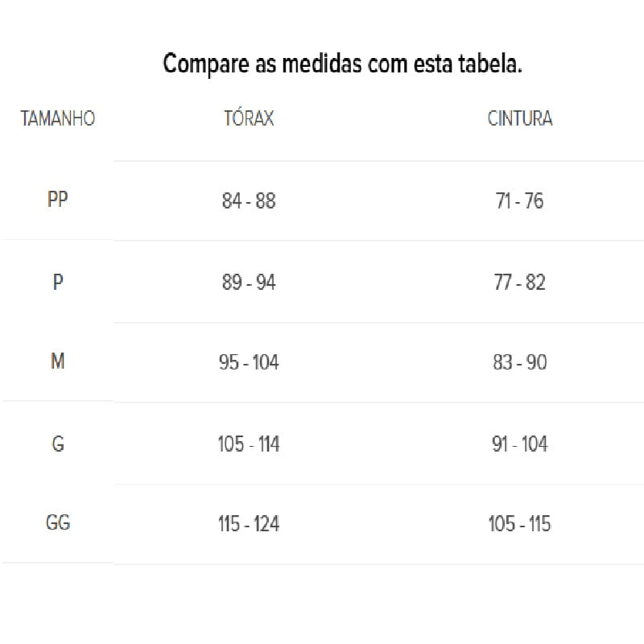The height and width of the screenshot is (644, 644).
Task: Click the CINTURA column header
Action: pyautogui.click(x=520, y=118)
